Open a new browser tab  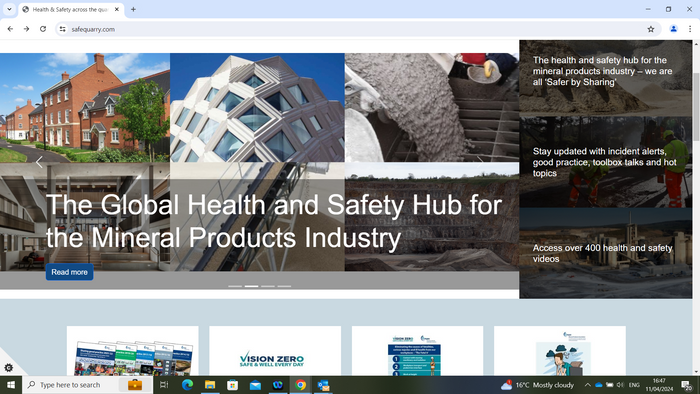point(133,9)
